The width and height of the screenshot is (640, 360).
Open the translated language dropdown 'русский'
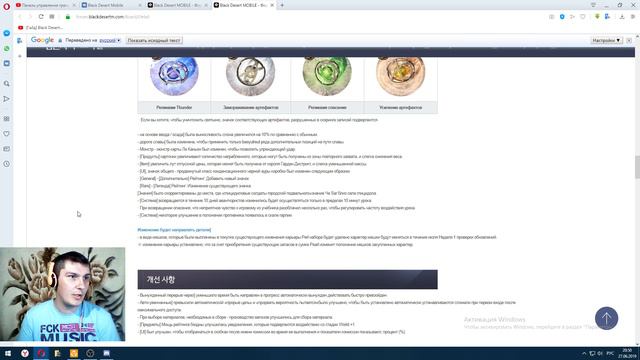pyautogui.click(x=110, y=40)
